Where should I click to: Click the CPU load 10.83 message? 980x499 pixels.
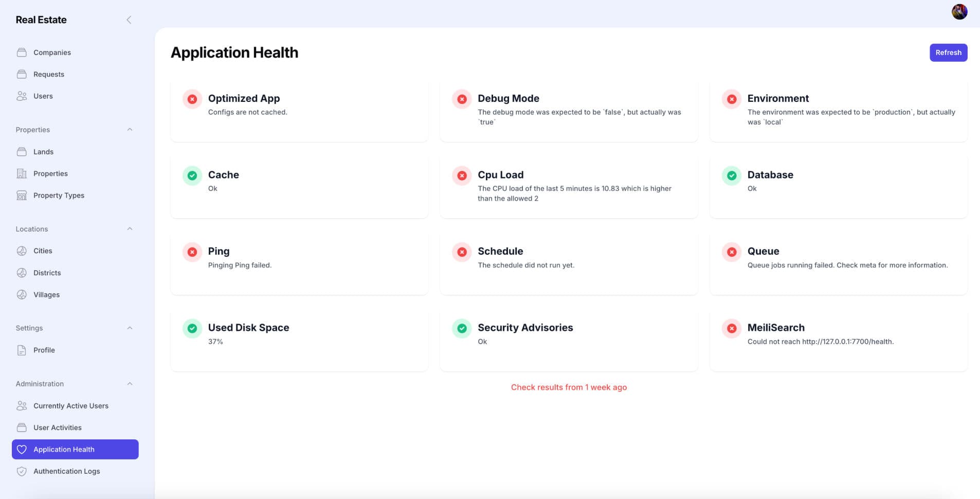(574, 193)
